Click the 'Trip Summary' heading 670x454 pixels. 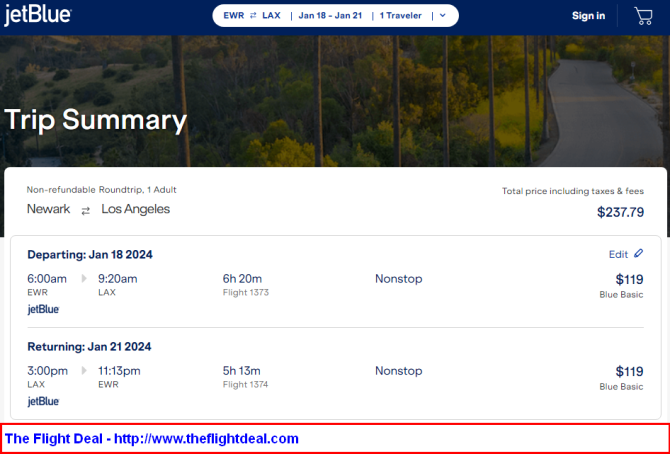(95, 120)
